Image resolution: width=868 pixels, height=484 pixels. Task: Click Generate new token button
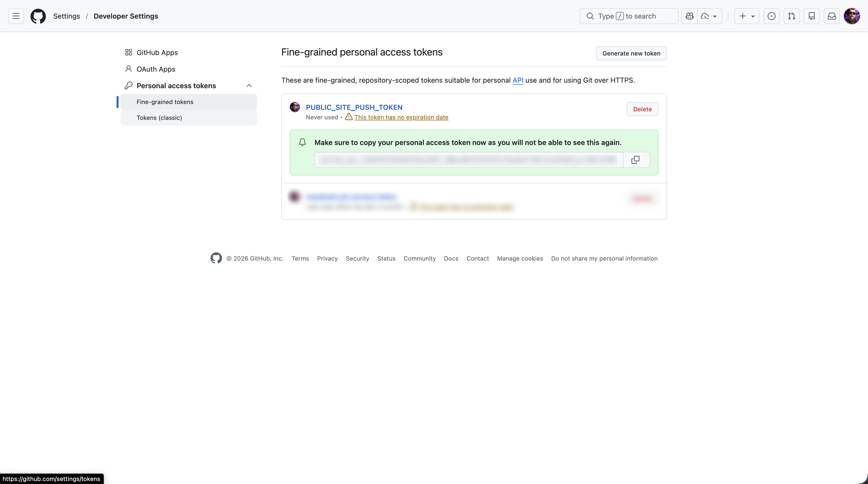click(631, 53)
